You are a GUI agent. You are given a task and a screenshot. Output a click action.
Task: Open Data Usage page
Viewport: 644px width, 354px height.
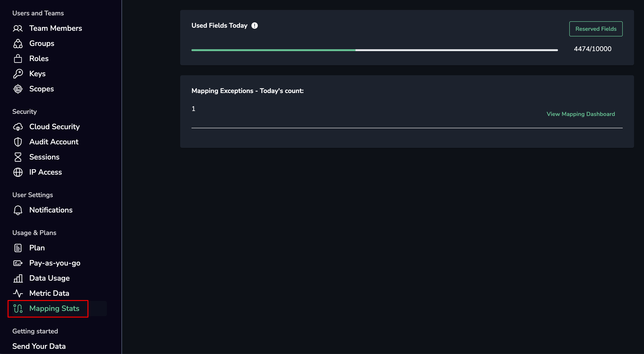49,278
